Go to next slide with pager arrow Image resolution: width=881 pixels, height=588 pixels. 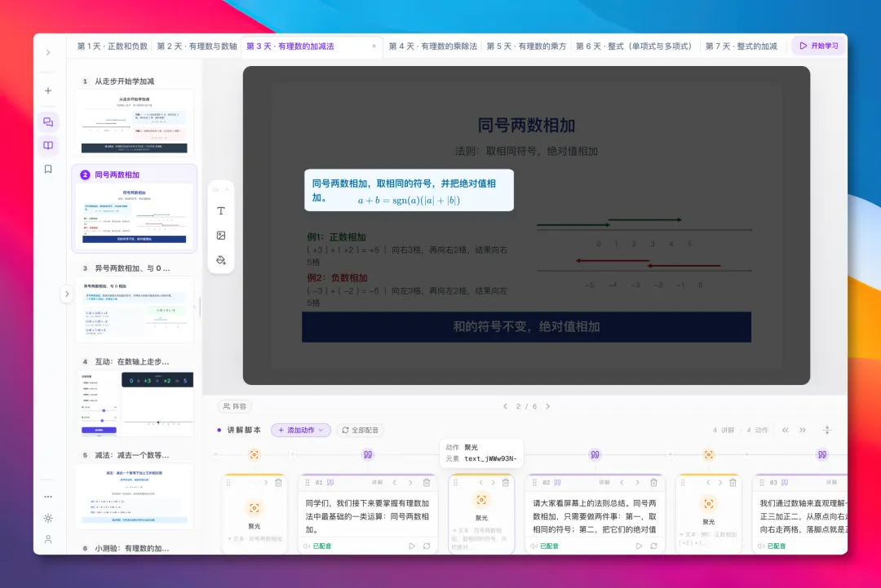coord(548,406)
